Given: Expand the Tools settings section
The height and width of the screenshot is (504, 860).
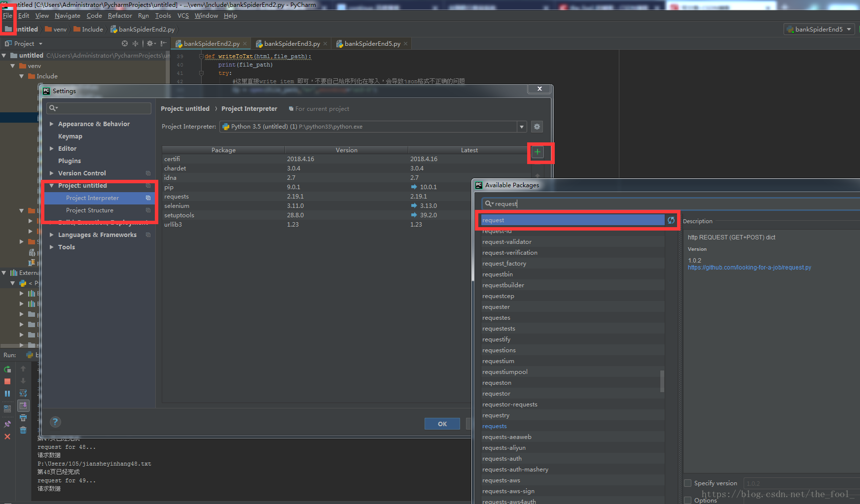Looking at the screenshot, I should pyautogui.click(x=51, y=247).
